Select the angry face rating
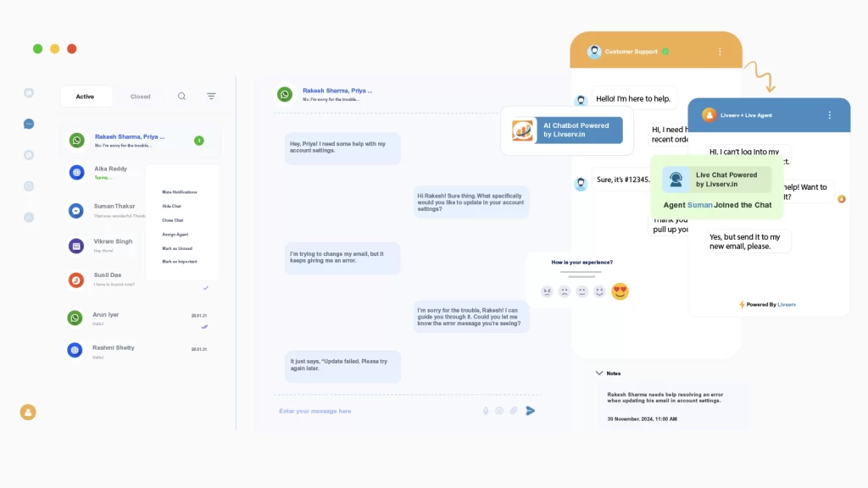Image resolution: width=868 pixels, height=488 pixels. (547, 291)
